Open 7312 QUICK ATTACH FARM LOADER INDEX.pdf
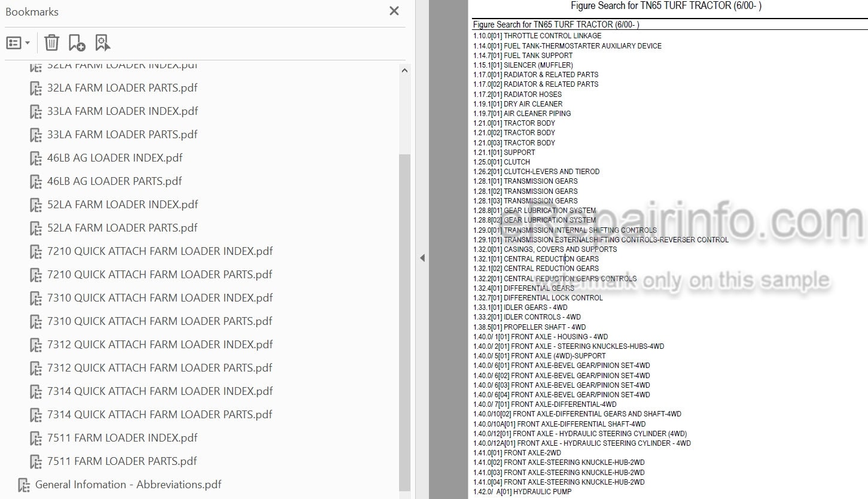 coord(160,345)
